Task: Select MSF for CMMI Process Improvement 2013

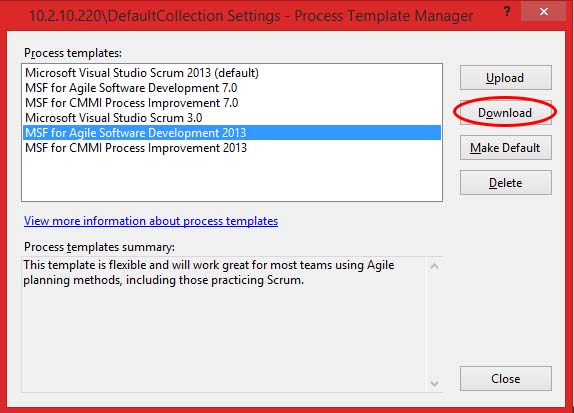Action: coord(136,148)
